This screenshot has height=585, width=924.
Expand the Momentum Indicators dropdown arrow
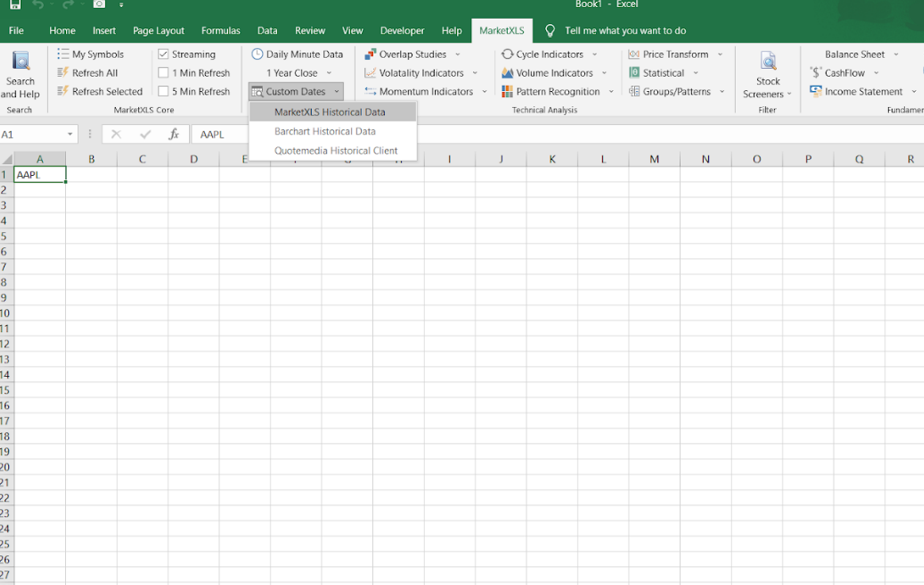click(x=484, y=91)
